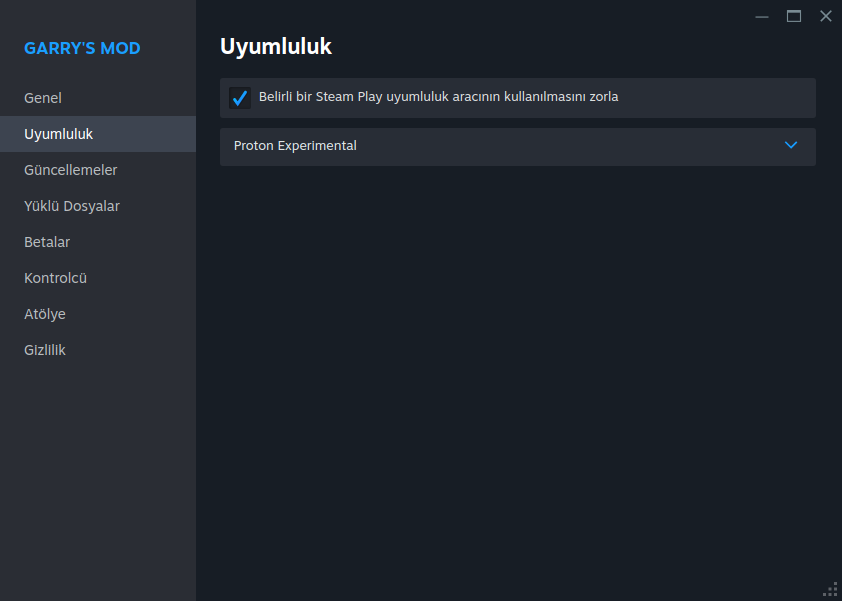Open the Gizlilik section
The height and width of the screenshot is (601, 842).
[x=45, y=350]
